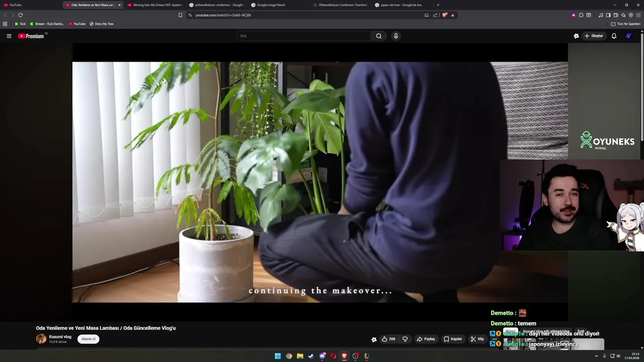This screenshot has height=362, width=644.
Task: Switch to the first YouTube tab
Action: [x=31, y=5]
